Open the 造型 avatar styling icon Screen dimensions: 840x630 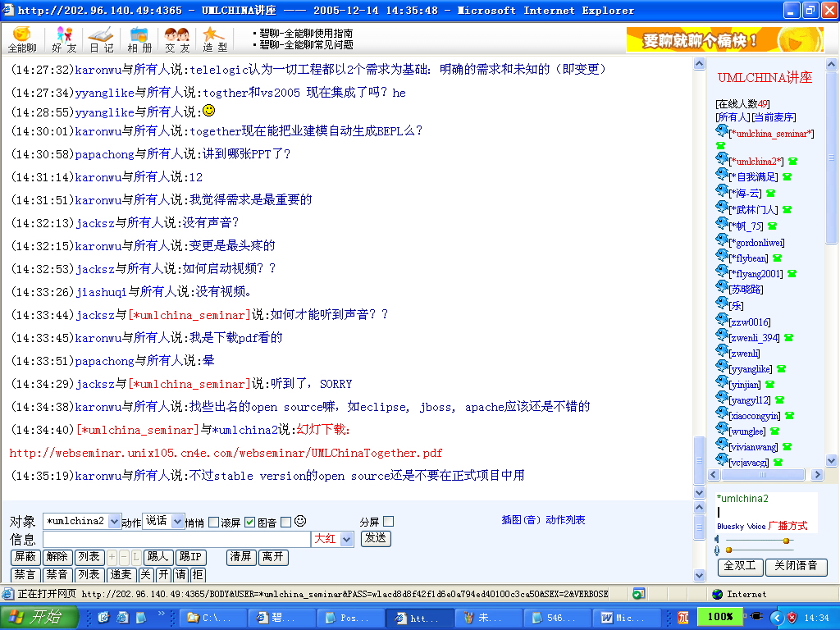pos(215,39)
